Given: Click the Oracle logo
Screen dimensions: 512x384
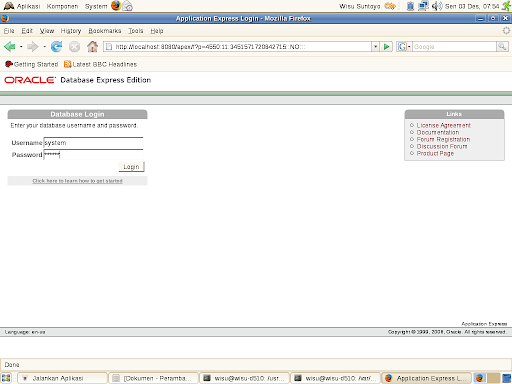Looking at the screenshot, I should click(30, 80).
